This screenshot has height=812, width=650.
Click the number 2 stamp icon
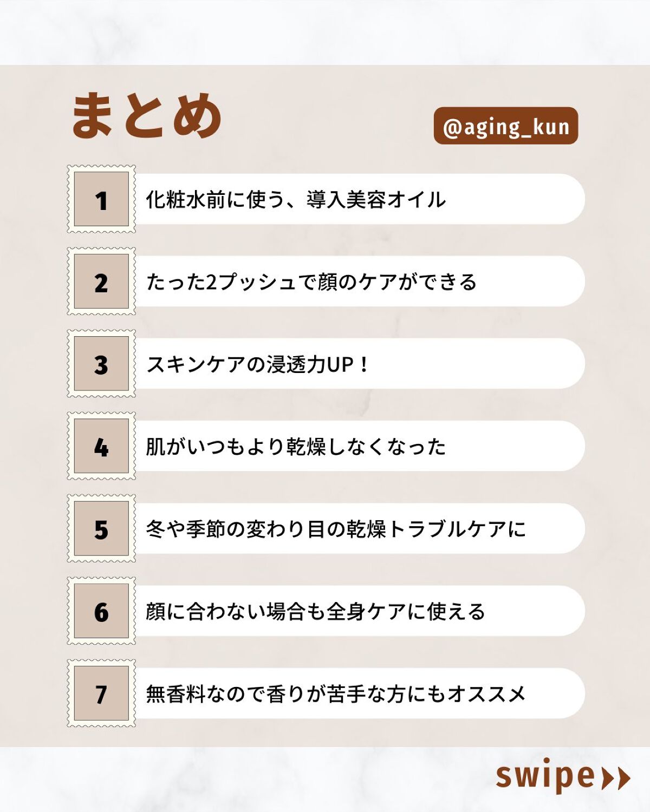[101, 281]
